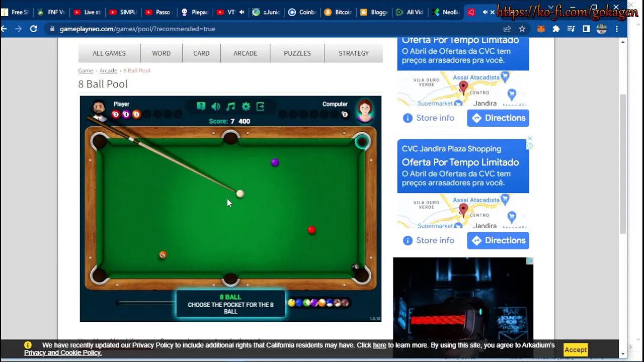Click the page vertical scrollbar

point(623,163)
